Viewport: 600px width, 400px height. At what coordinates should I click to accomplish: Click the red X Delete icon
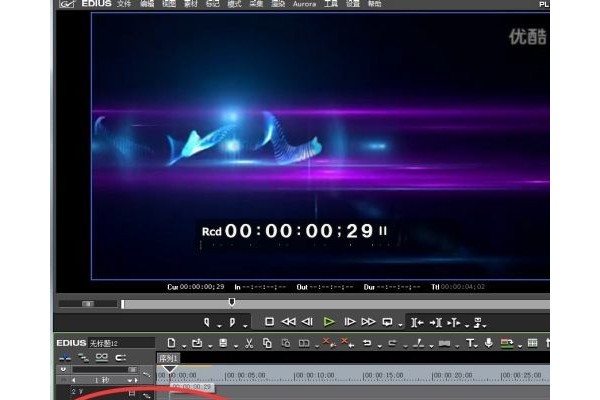(328, 342)
